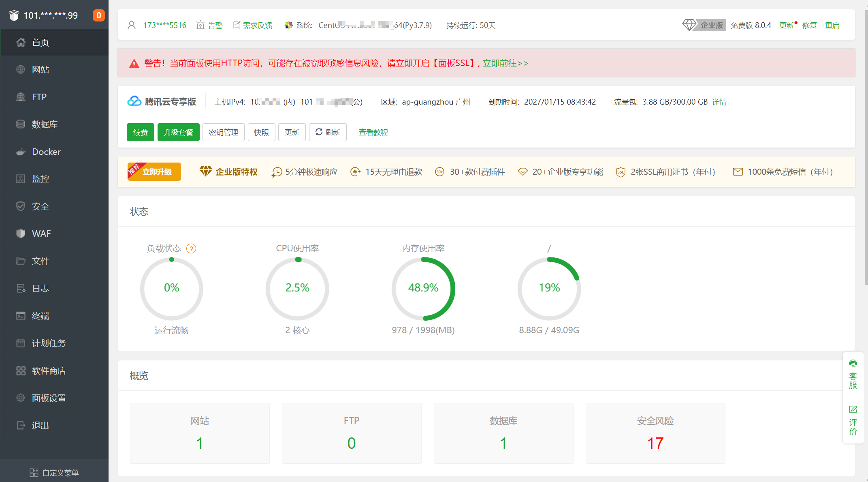Click the 评价 review pencil icon
868x482 pixels.
[853, 409]
